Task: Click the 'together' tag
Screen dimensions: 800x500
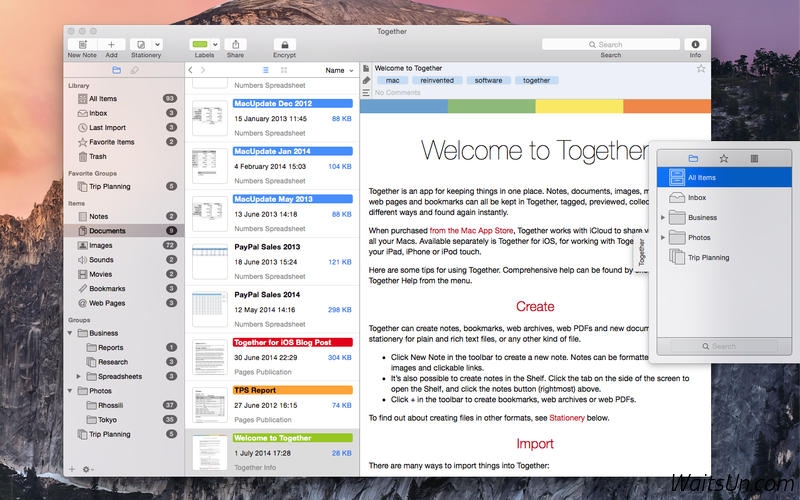Action: click(x=536, y=81)
